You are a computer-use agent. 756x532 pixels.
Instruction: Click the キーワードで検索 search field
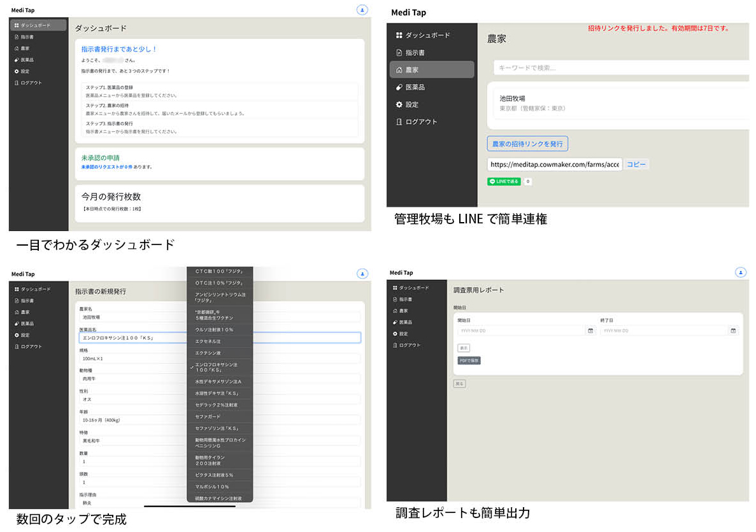click(621, 67)
